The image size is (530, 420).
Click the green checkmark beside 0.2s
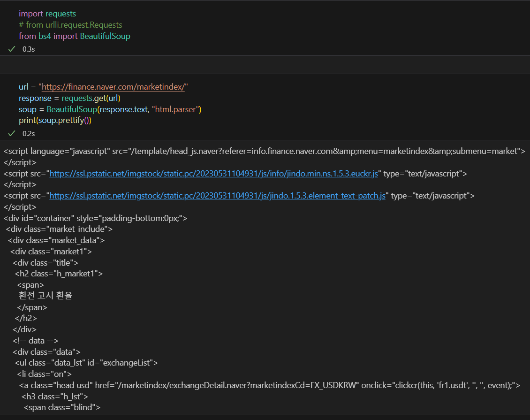[12, 134]
